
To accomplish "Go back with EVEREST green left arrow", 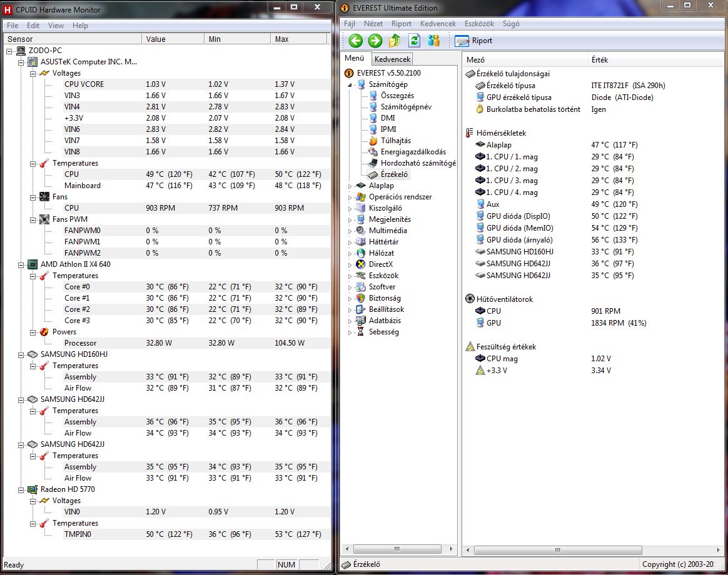I will point(356,41).
